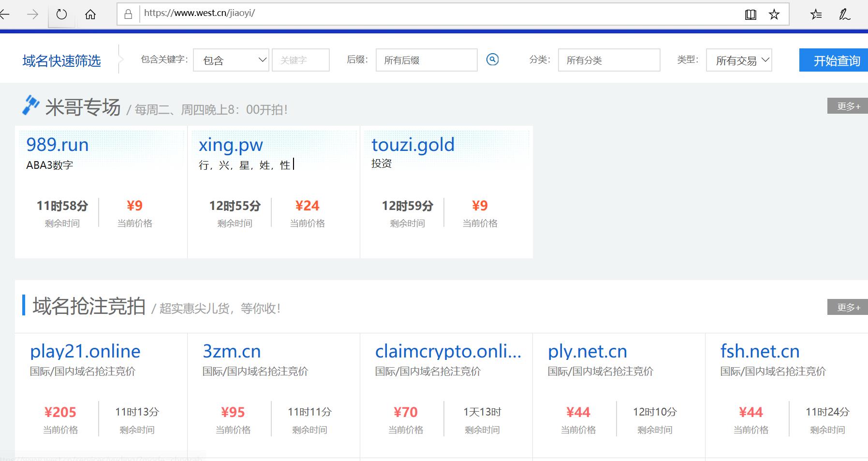868x461 pixels.
Task: Open the 989.run domain listing
Action: pos(57,145)
